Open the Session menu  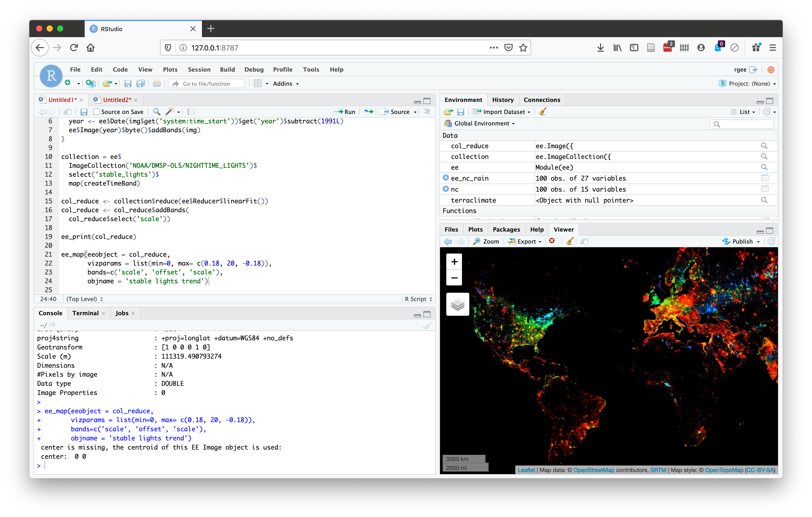click(x=199, y=70)
